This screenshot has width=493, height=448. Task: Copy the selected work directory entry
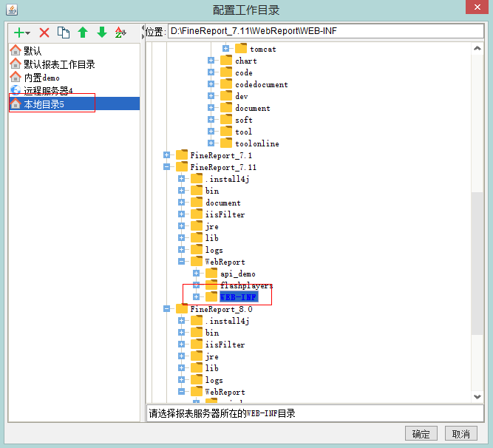pos(64,33)
